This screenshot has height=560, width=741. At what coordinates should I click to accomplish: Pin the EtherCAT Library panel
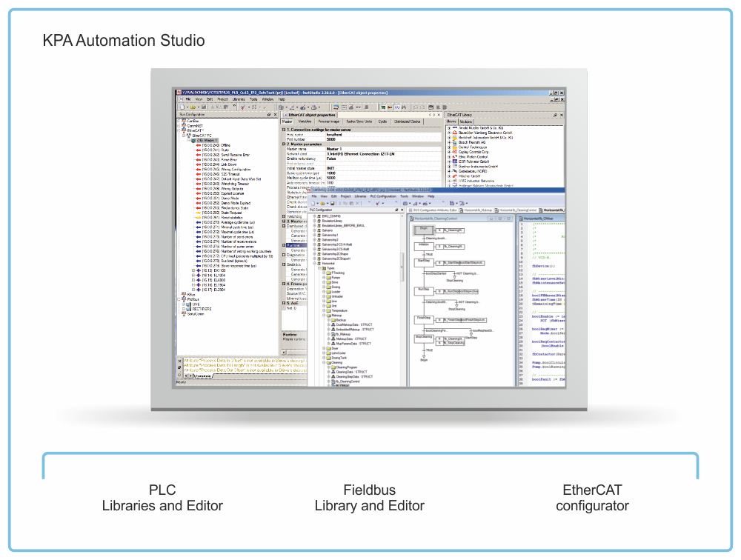(x=555, y=115)
